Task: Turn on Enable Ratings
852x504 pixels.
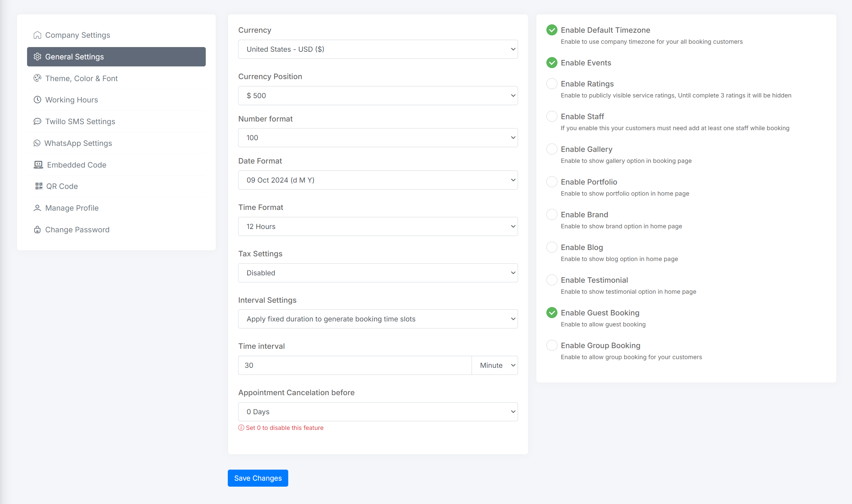Action: 551,83
